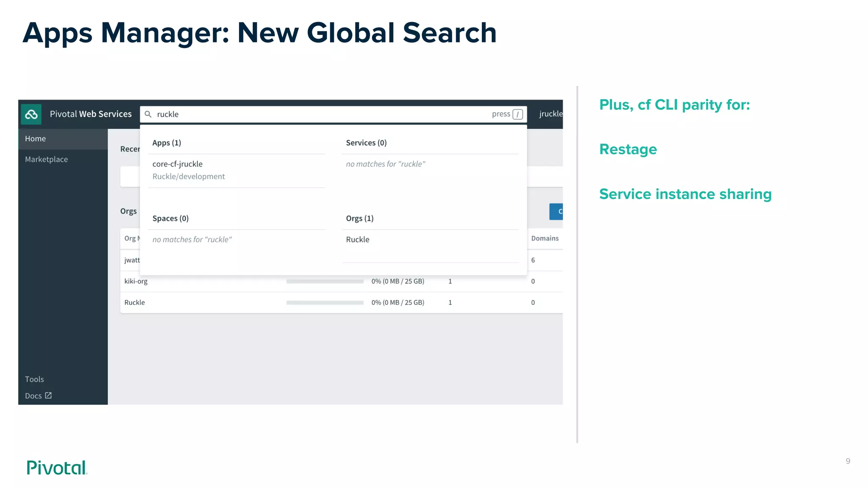Open the Marketplace sidebar item
868x488 pixels.
tap(63, 159)
